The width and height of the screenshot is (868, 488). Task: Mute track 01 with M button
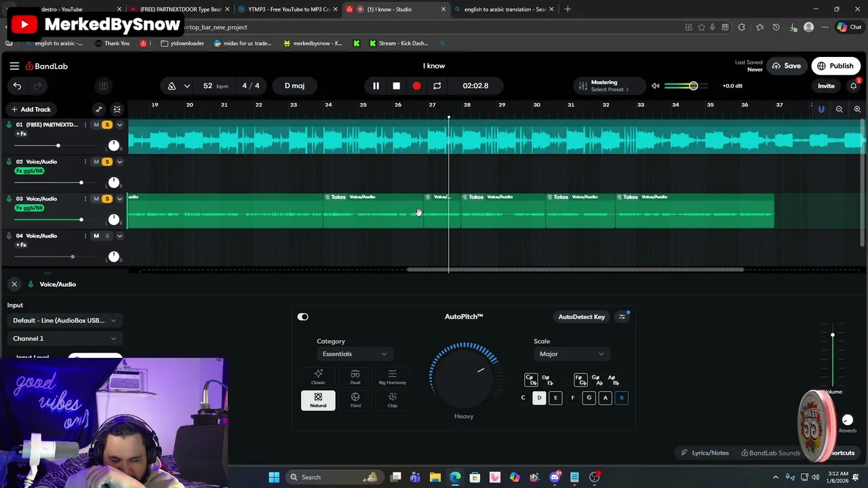pyautogui.click(x=96, y=125)
